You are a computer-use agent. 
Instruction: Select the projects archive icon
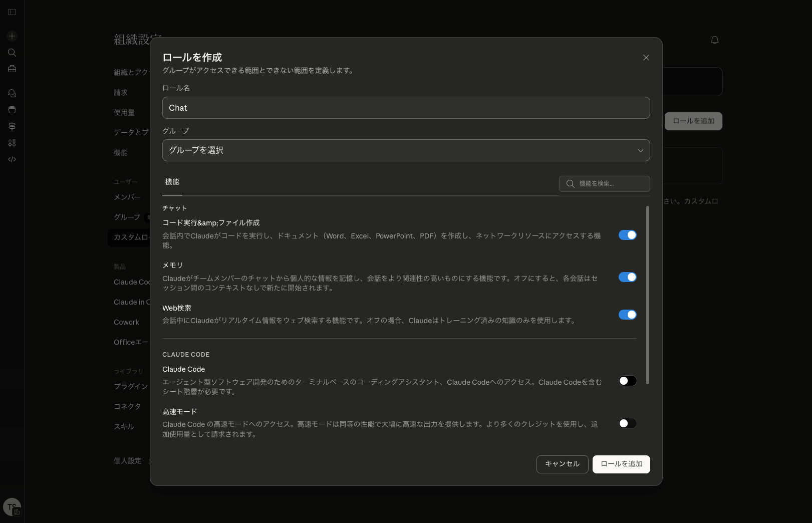point(12,109)
